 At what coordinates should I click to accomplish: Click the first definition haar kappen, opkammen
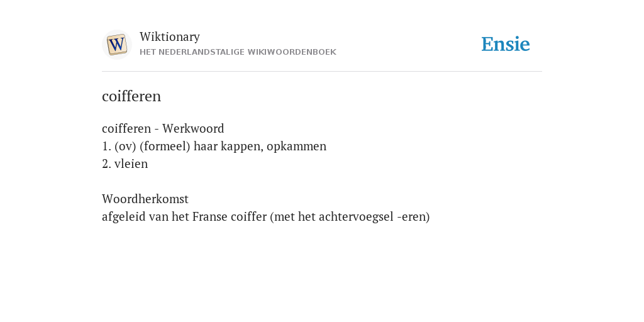(x=214, y=146)
